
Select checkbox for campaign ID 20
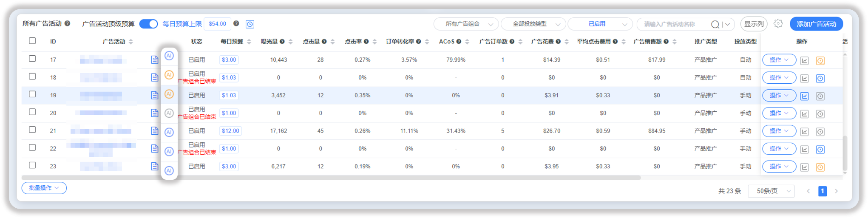point(32,112)
